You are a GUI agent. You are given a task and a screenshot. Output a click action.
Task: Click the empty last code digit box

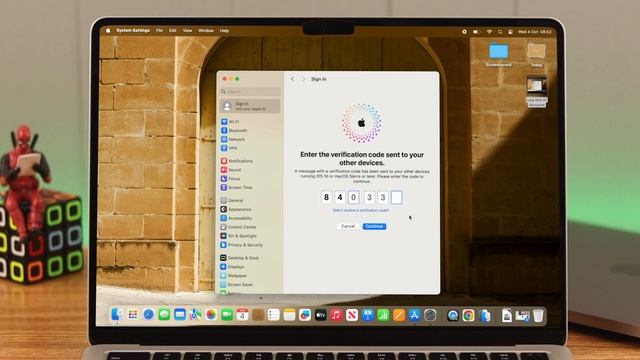coord(396,198)
